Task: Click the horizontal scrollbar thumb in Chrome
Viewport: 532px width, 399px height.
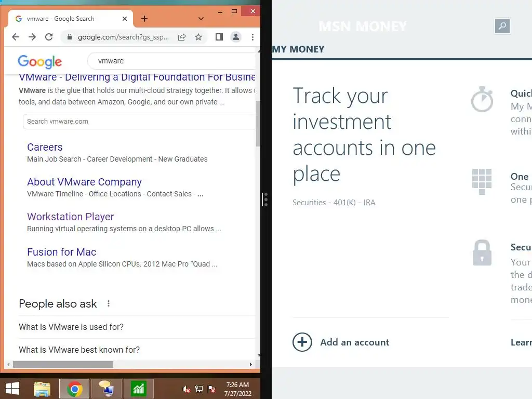Action: pos(63,364)
